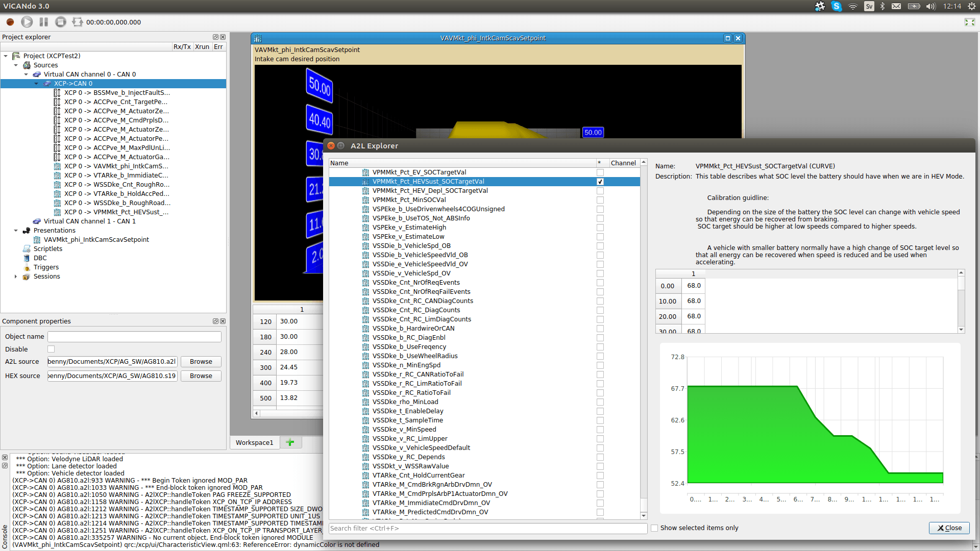Click the HEX source path field
980x551 pixels.
[x=112, y=375]
